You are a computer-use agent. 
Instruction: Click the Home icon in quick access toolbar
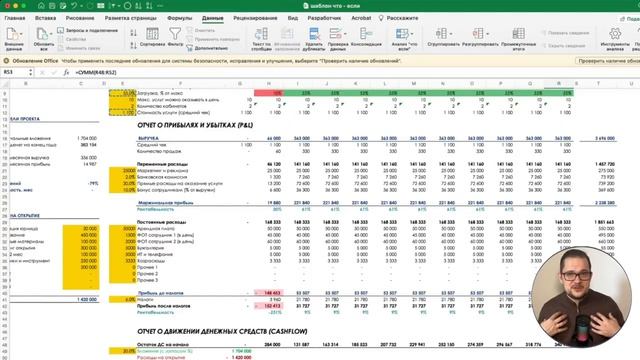pyautogui.click(x=41, y=6)
